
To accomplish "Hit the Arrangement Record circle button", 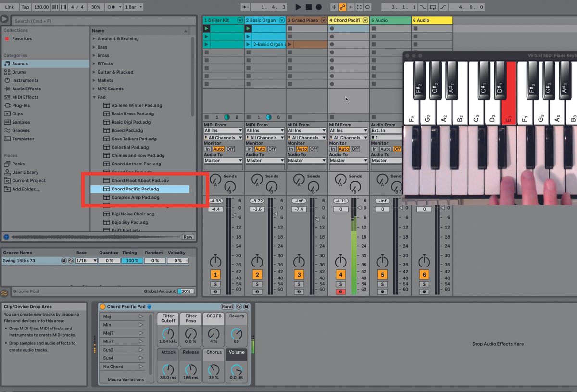I will [318, 7].
